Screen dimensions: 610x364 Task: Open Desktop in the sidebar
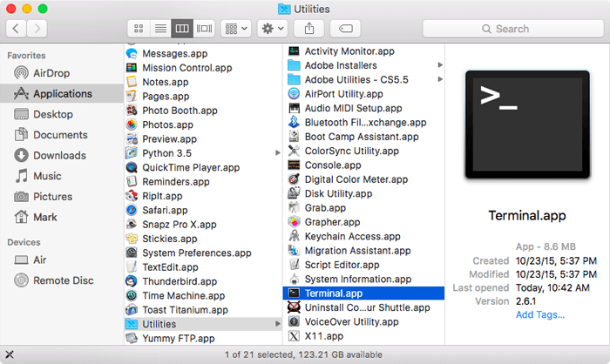click(62, 114)
